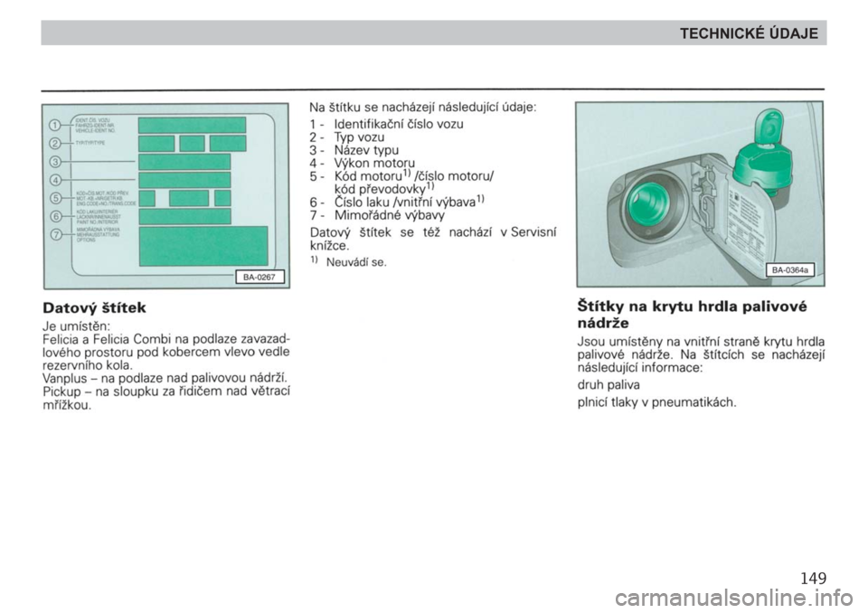Click 'Jsou umístěny na vnitřní straně' line
Image resolution: width=868 pixels, height=613 pixels.
(701, 341)
